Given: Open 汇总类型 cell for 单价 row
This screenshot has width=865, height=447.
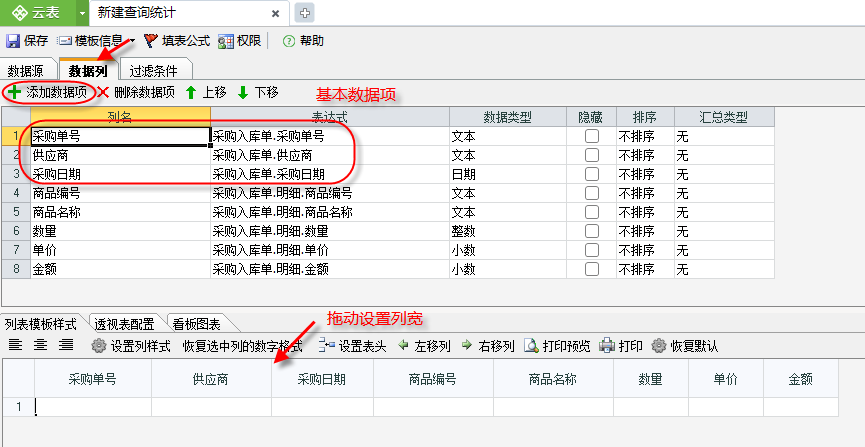Looking at the screenshot, I should 724,250.
